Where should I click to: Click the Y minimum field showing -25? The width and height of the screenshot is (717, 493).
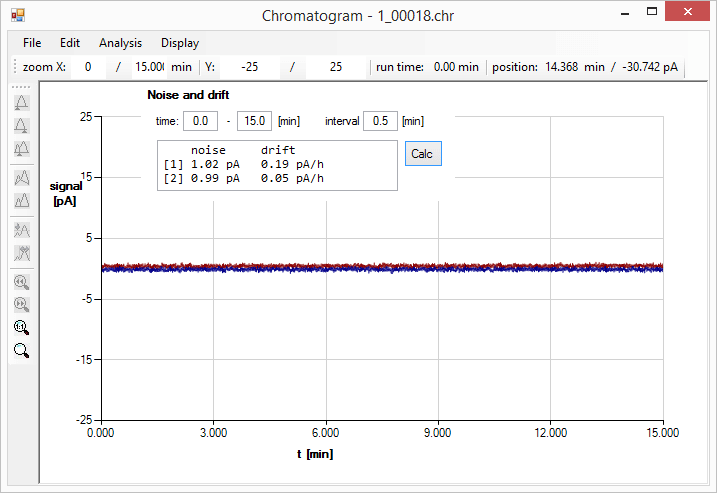[x=250, y=68]
